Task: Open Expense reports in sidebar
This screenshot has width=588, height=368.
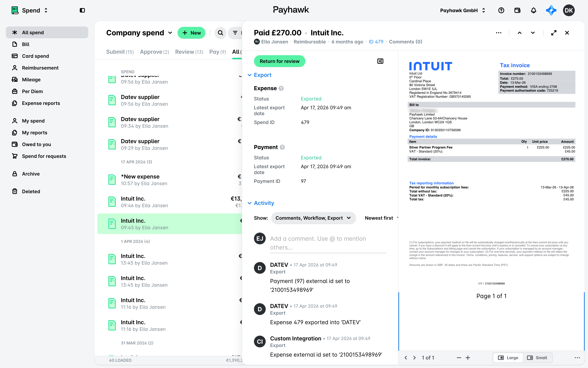Action: click(47, 103)
